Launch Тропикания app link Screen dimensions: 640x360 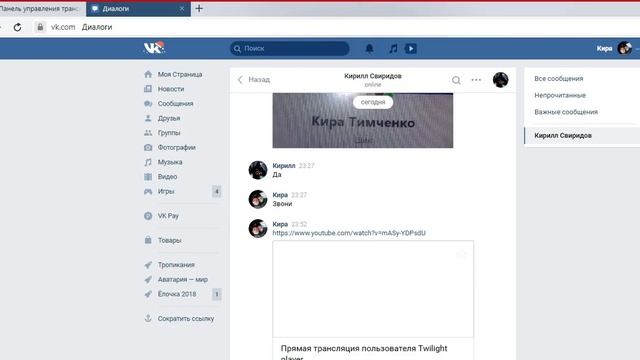(x=176, y=265)
